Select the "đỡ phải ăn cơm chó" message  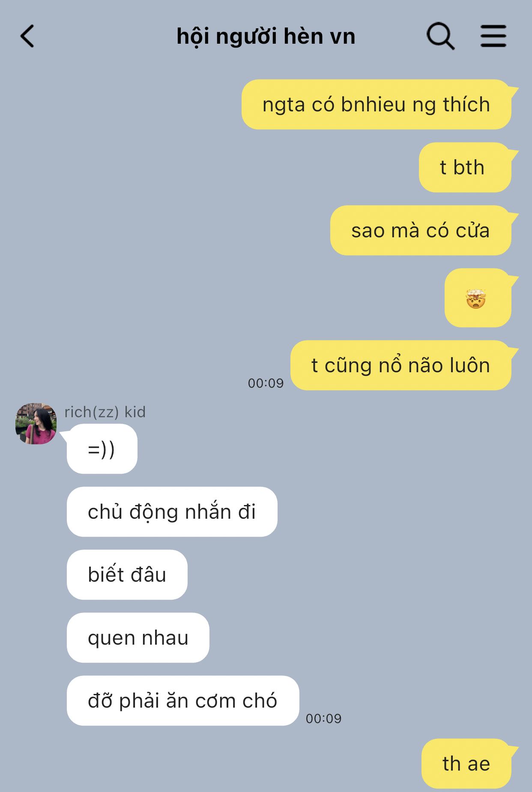click(x=183, y=701)
